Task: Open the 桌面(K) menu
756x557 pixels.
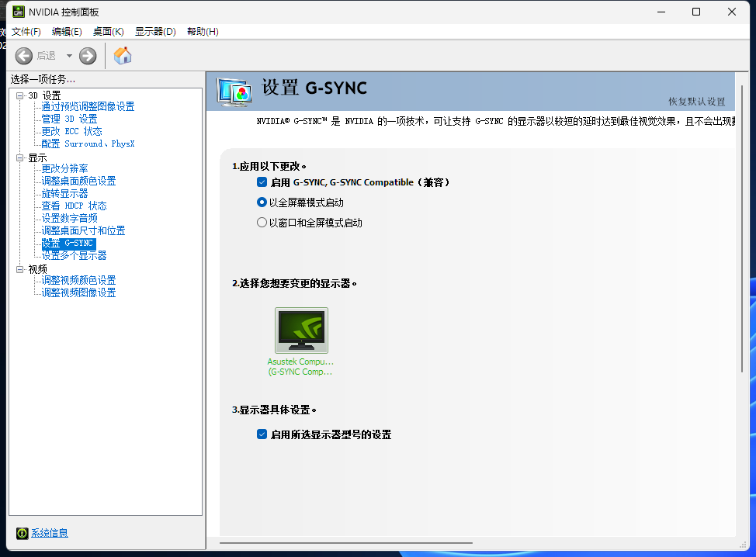Action: 109,32
